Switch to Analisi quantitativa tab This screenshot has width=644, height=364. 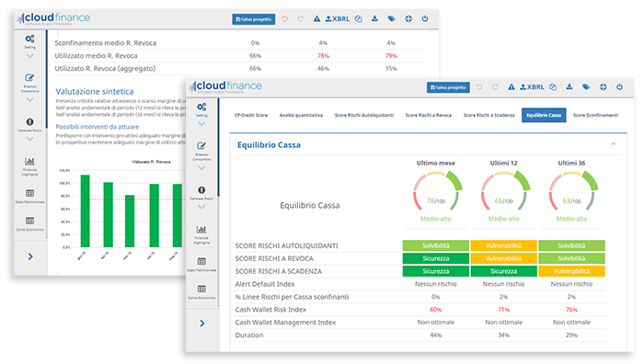pyautogui.click(x=301, y=115)
